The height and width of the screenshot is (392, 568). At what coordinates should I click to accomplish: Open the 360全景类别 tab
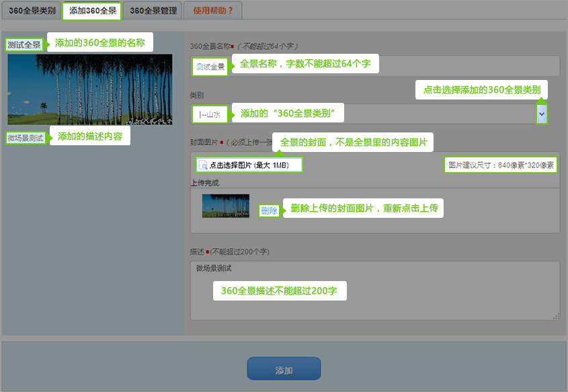pyautogui.click(x=32, y=11)
